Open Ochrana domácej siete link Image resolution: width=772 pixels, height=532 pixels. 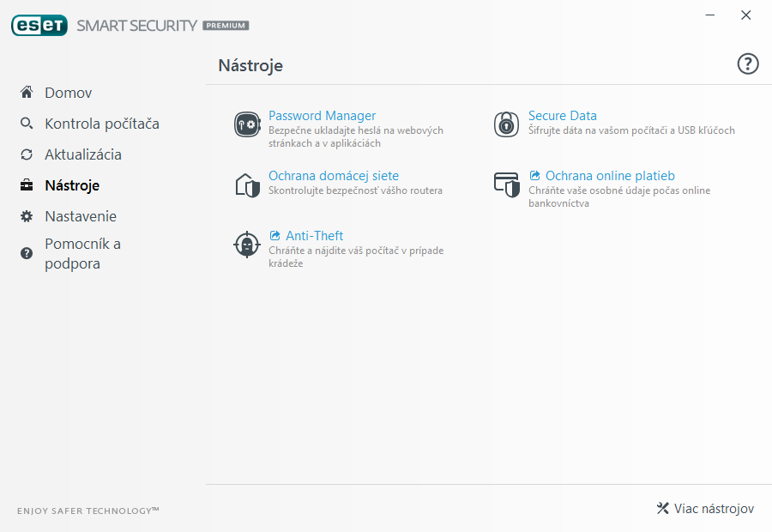click(x=334, y=176)
